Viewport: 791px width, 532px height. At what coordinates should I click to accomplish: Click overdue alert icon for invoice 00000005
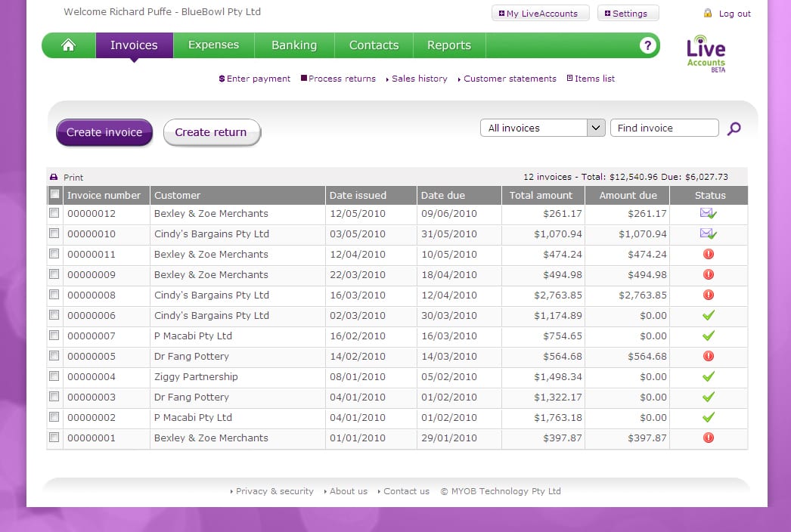(709, 356)
